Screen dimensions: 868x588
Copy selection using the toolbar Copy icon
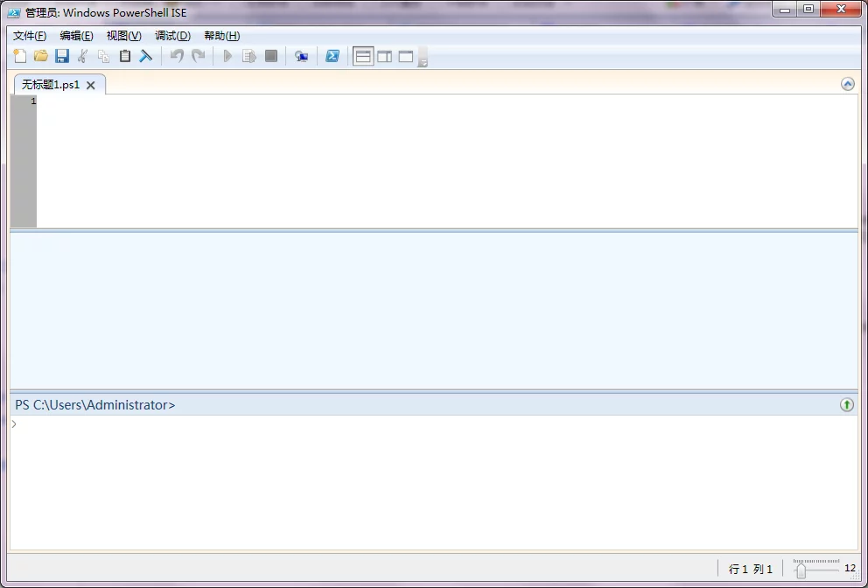click(x=103, y=56)
